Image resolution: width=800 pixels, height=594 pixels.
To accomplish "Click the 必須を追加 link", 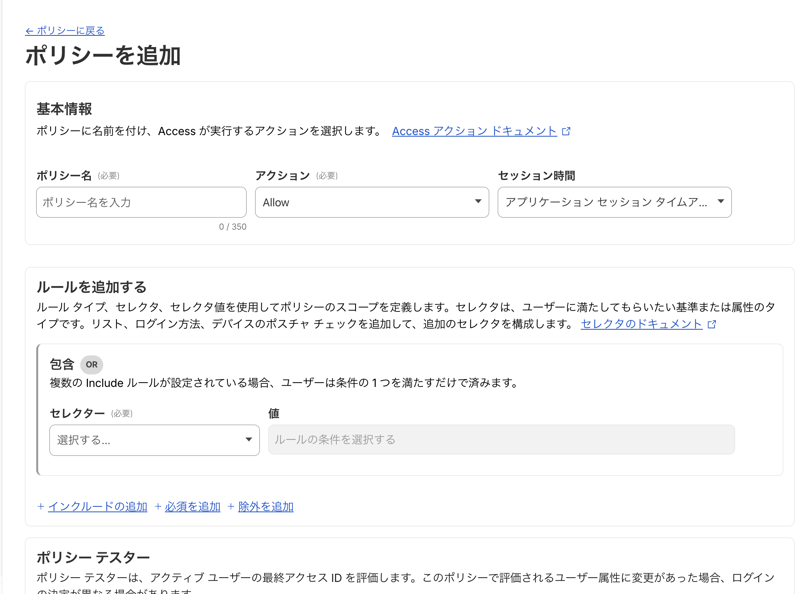I will coord(189,507).
